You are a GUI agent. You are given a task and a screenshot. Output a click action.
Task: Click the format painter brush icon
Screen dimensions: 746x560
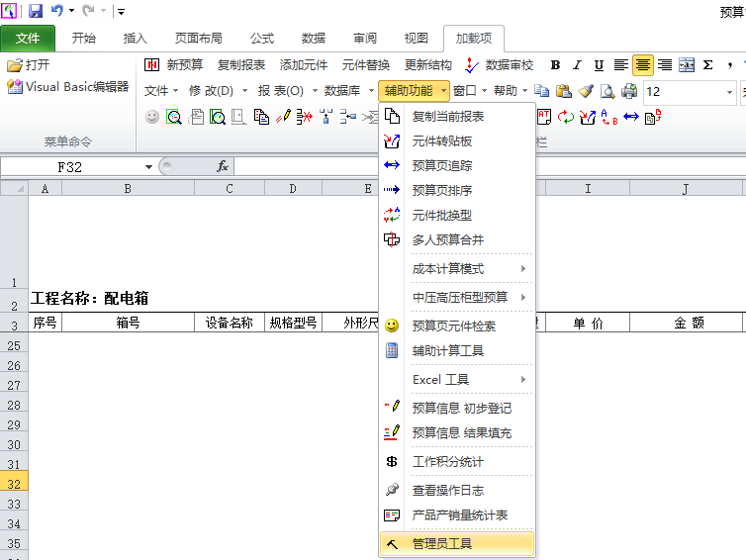(x=586, y=91)
